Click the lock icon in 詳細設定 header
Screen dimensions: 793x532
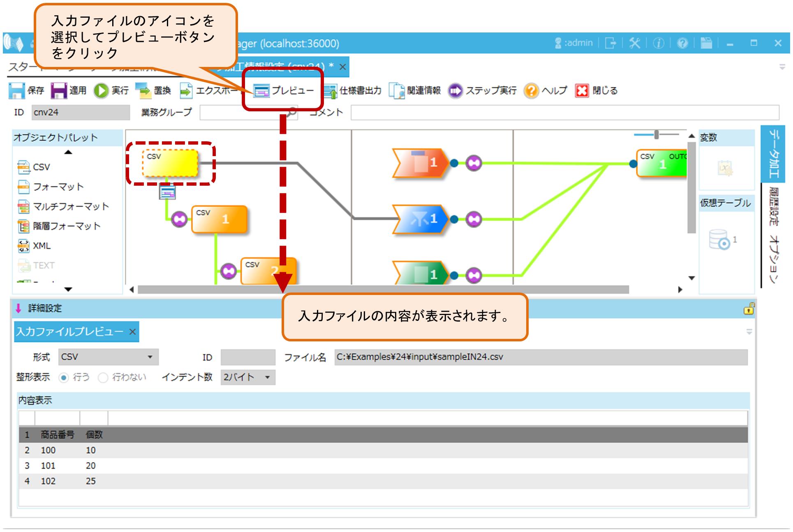point(749,309)
